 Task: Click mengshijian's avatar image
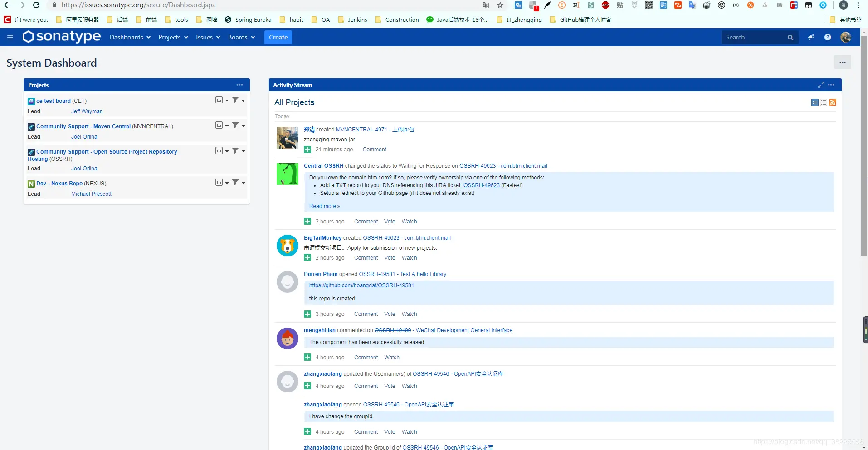pyautogui.click(x=288, y=338)
